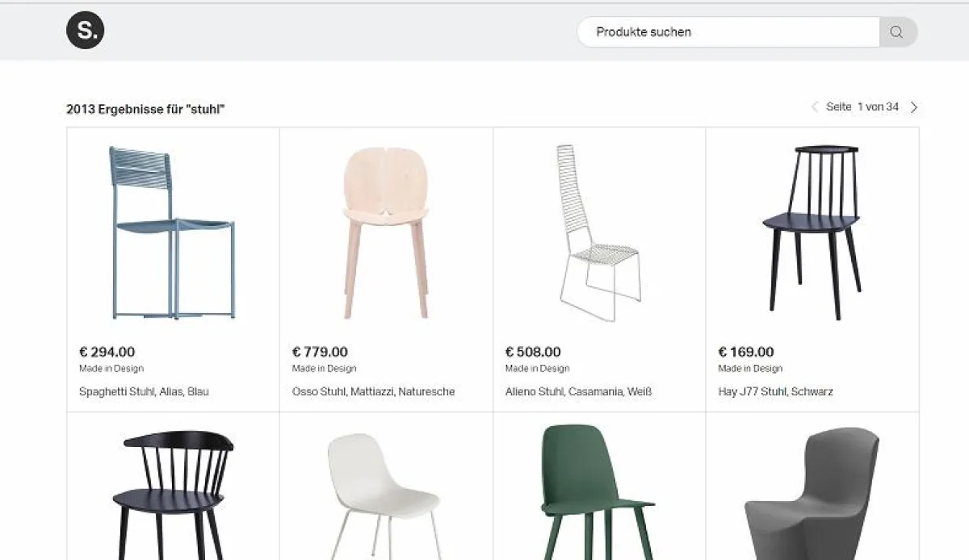Click the previous page chevron arrow
The width and height of the screenshot is (969, 560).
[814, 106]
